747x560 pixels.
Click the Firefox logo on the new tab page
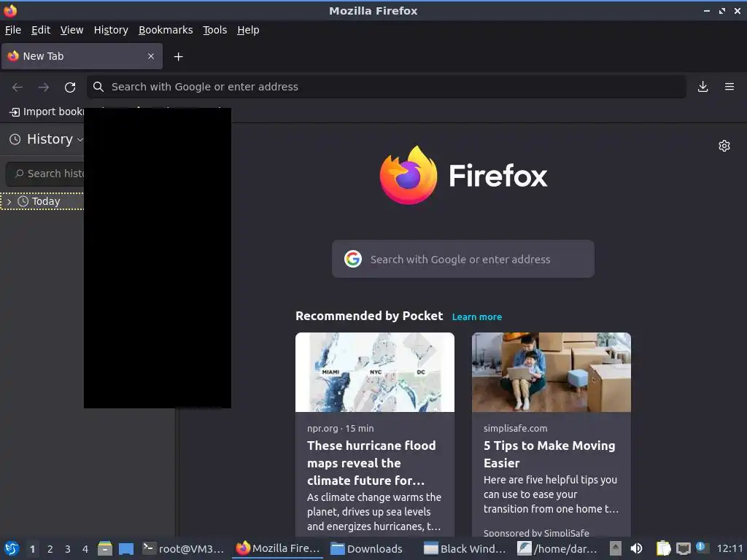tap(409, 175)
